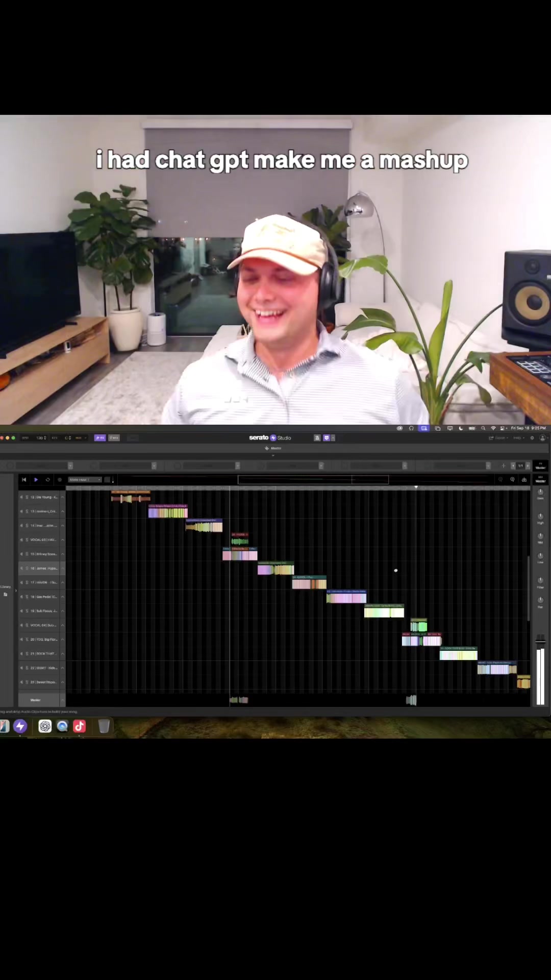The height and width of the screenshot is (980, 551).
Task: Adjust the Master Gain knob
Action: point(540,493)
